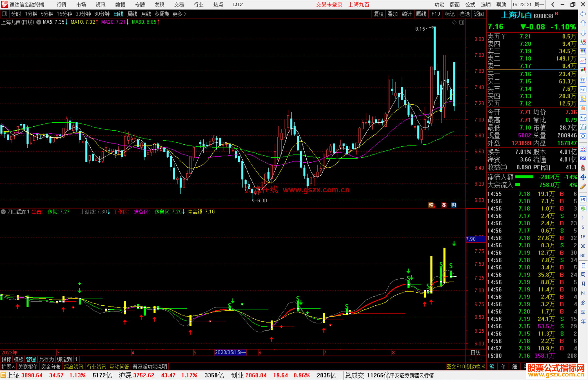Open the 日线 period selector at bottom right
Screen dimensions: 588x380
click(x=476, y=352)
